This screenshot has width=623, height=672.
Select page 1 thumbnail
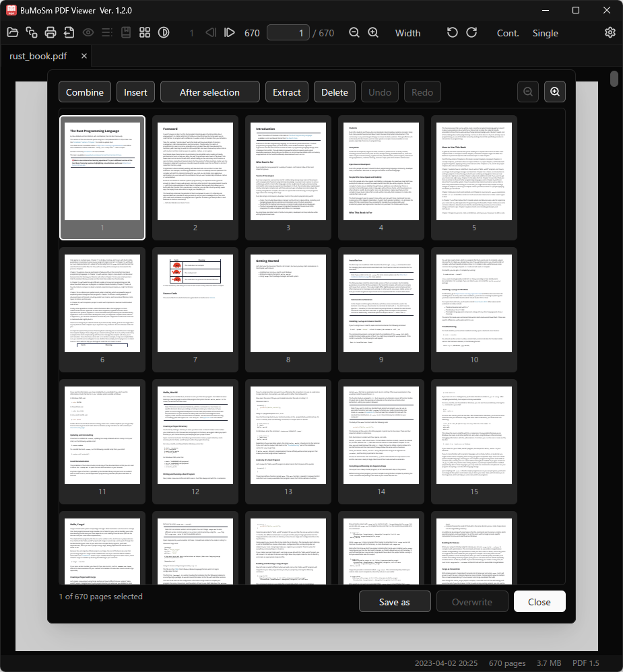click(x=102, y=178)
